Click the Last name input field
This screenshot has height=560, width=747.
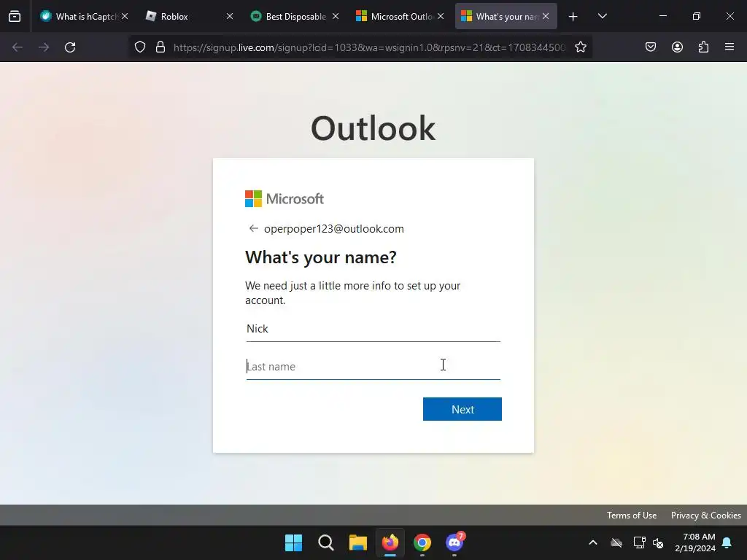[373, 367]
